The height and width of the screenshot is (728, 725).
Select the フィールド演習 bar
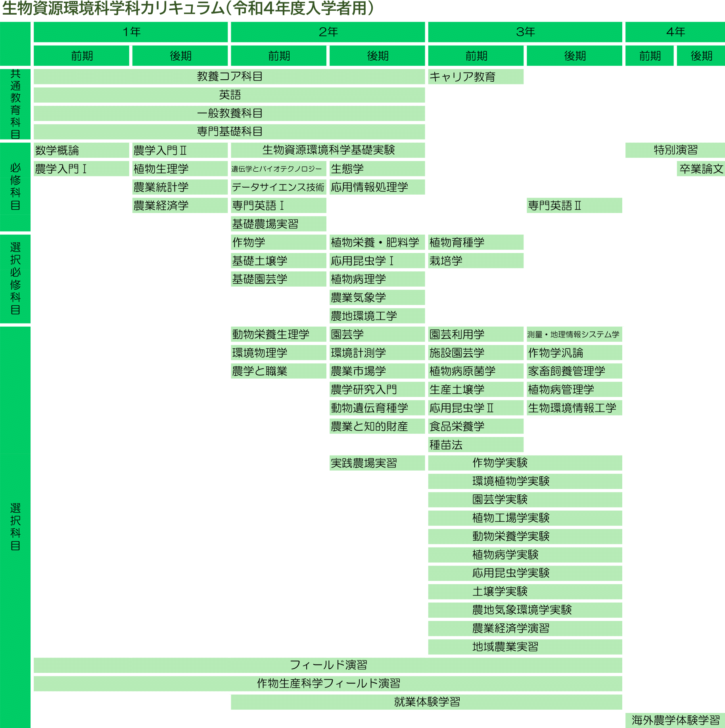328,665
